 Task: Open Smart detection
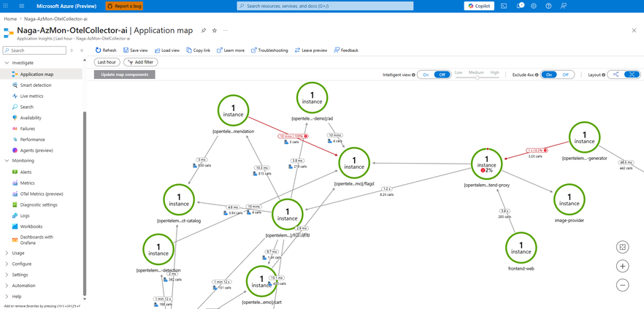36,85
